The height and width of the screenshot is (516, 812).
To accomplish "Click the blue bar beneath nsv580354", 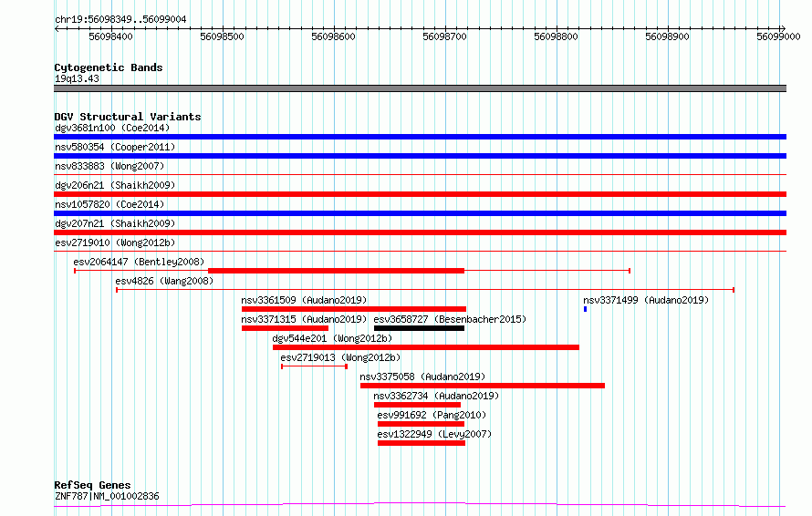I will (420, 156).
